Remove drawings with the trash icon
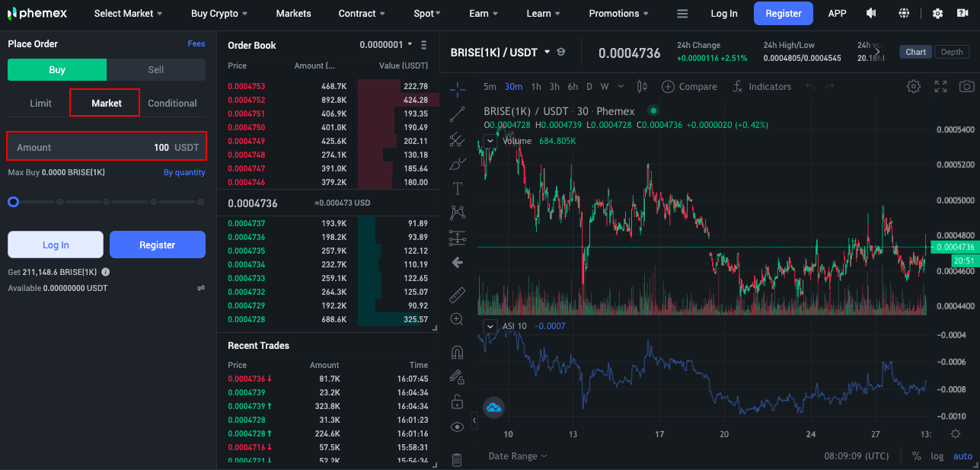Image resolution: width=980 pixels, height=470 pixels. click(x=457, y=459)
